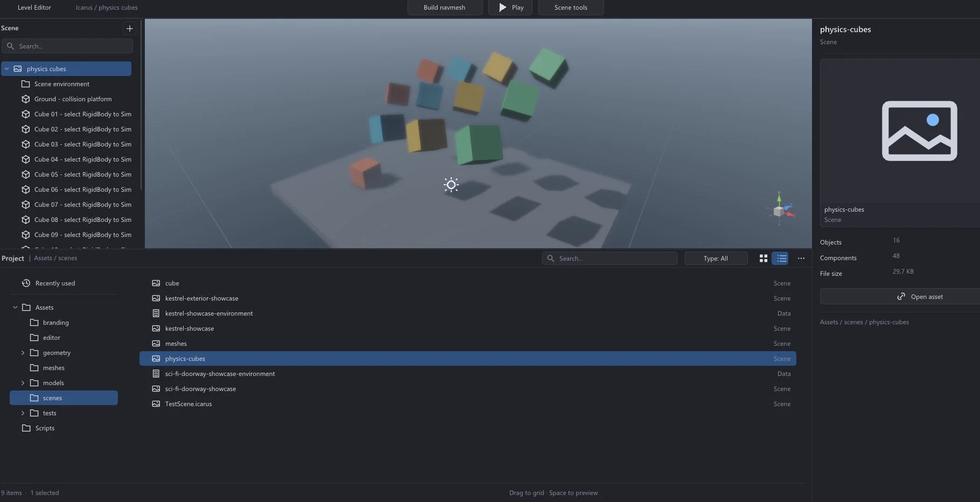This screenshot has width=980, height=502.
Task: Click the data file icon for kestrel-showcase-environment
Action: tap(156, 313)
